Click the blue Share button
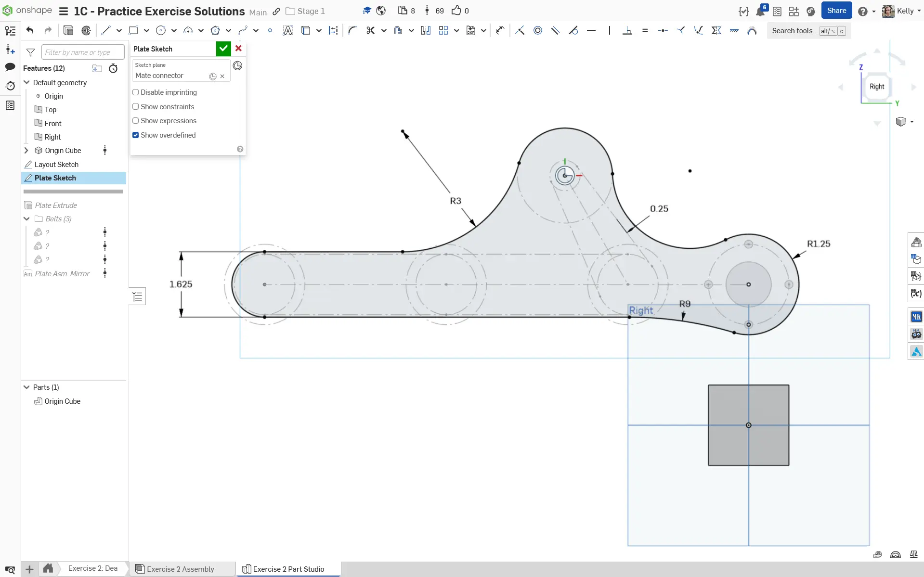 point(836,11)
